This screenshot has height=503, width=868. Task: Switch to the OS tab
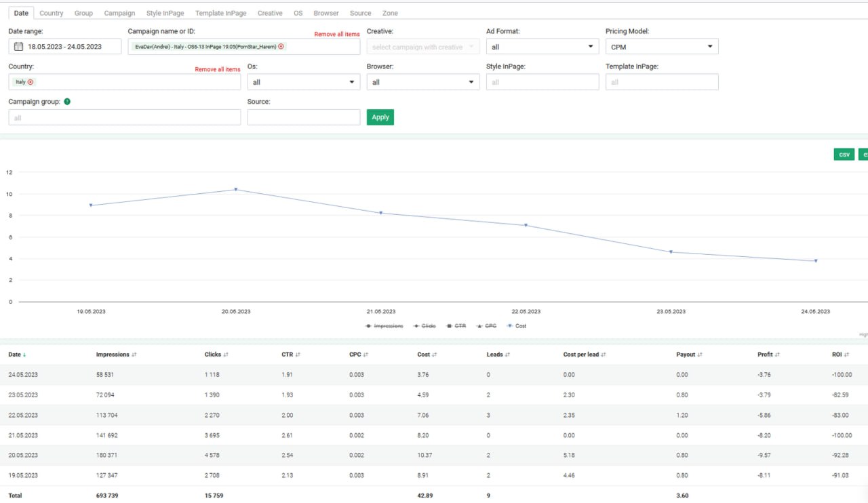(x=298, y=13)
